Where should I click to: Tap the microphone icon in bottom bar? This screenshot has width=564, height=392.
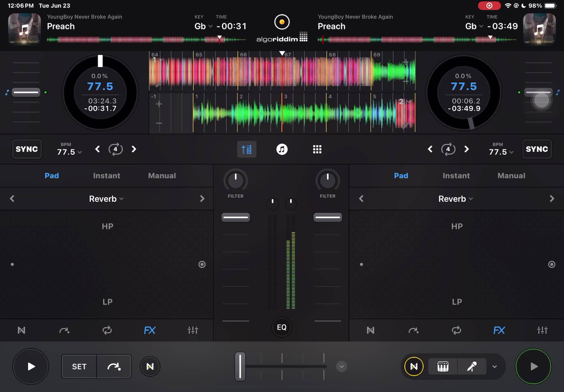(472, 366)
